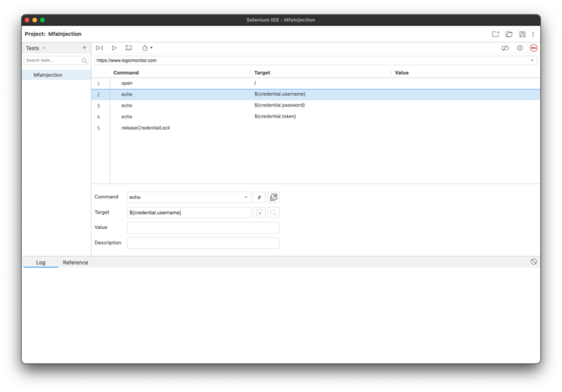Pause on exceptions icon
The image size is (562, 392).
[520, 48]
